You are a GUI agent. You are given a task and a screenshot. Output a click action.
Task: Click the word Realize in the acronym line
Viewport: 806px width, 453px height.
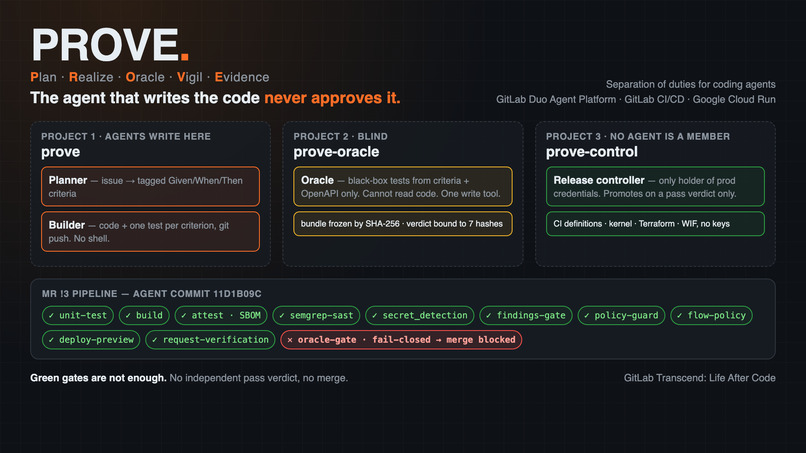point(91,77)
